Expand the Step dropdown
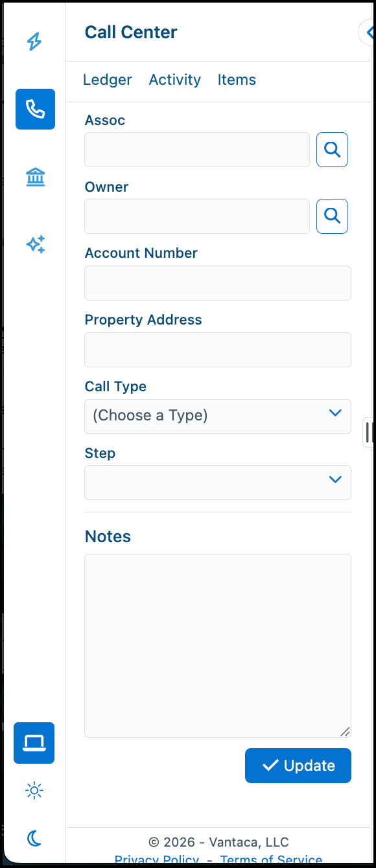The width and height of the screenshot is (376, 868). pyautogui.click(x=218, y=483)
